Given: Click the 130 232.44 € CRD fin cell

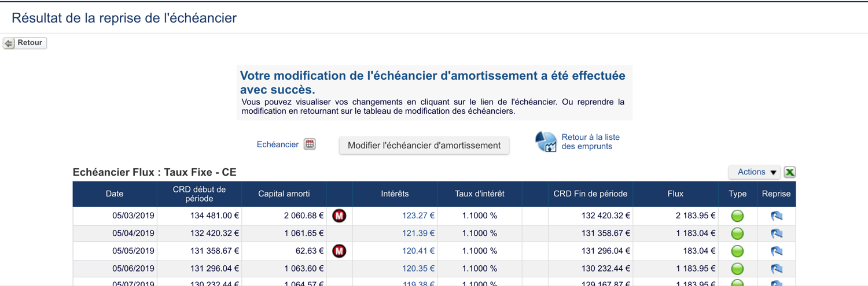Looking at the screenshot, I should click(590, 269).
